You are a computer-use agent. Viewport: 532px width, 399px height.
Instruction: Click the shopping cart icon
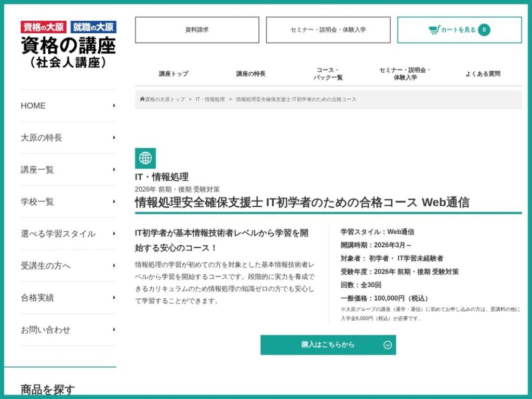[x=434, y=30]
